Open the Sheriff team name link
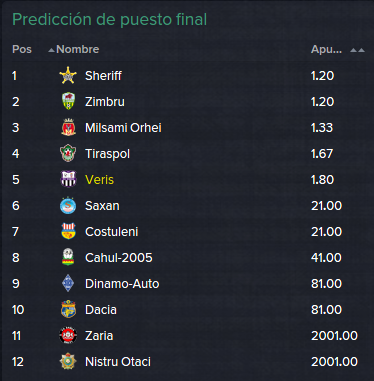 (x=103, y=76)
